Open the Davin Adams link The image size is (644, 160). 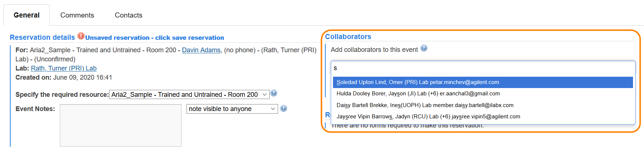pos(201,50)
